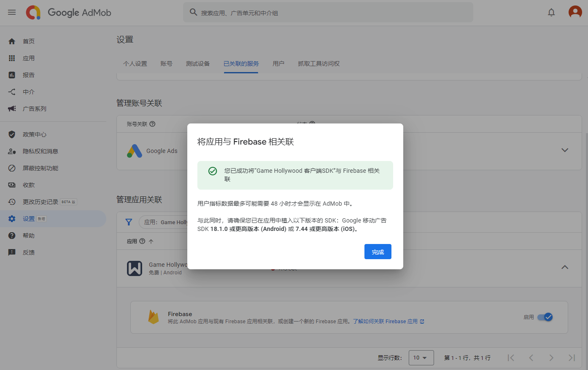
Task: Go to previous page of results
Action: pos(531,358)
